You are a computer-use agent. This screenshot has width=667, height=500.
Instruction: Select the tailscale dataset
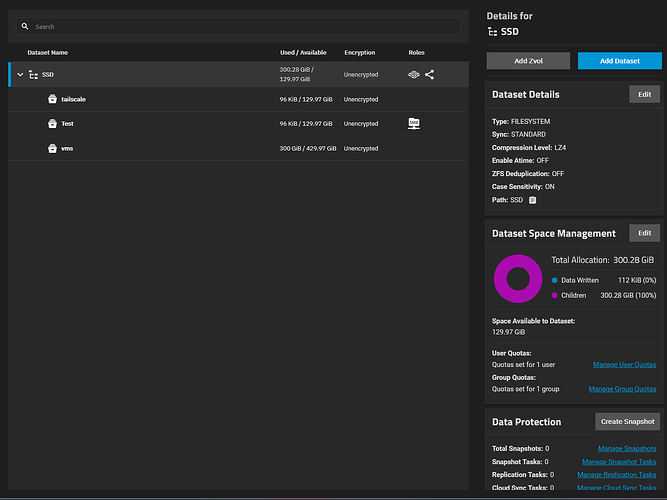[x=73, y=99]
